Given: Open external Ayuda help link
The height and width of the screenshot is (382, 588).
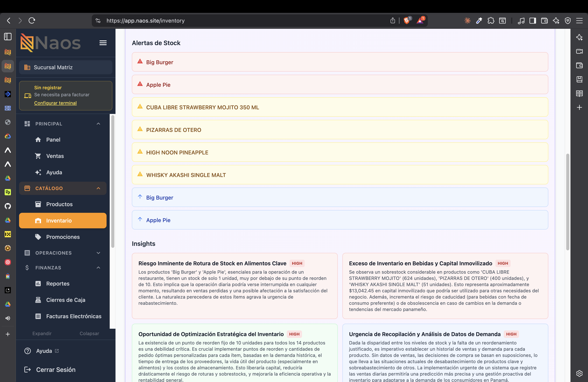Looking at the screenshot, I should [41, 351].
